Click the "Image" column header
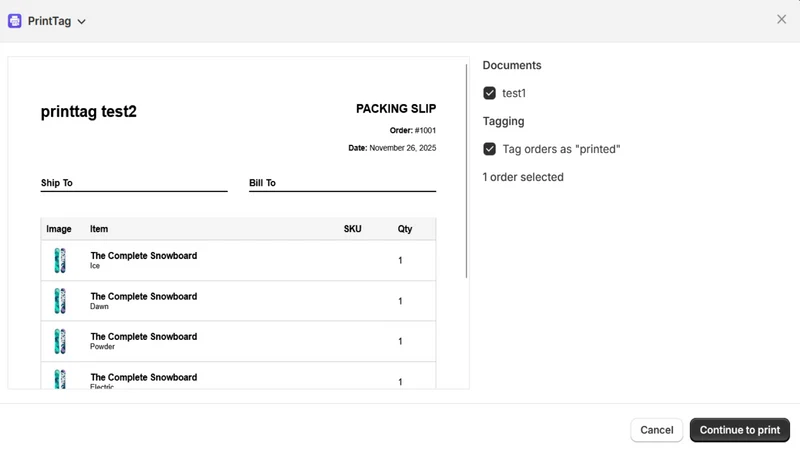 [59, 229]
